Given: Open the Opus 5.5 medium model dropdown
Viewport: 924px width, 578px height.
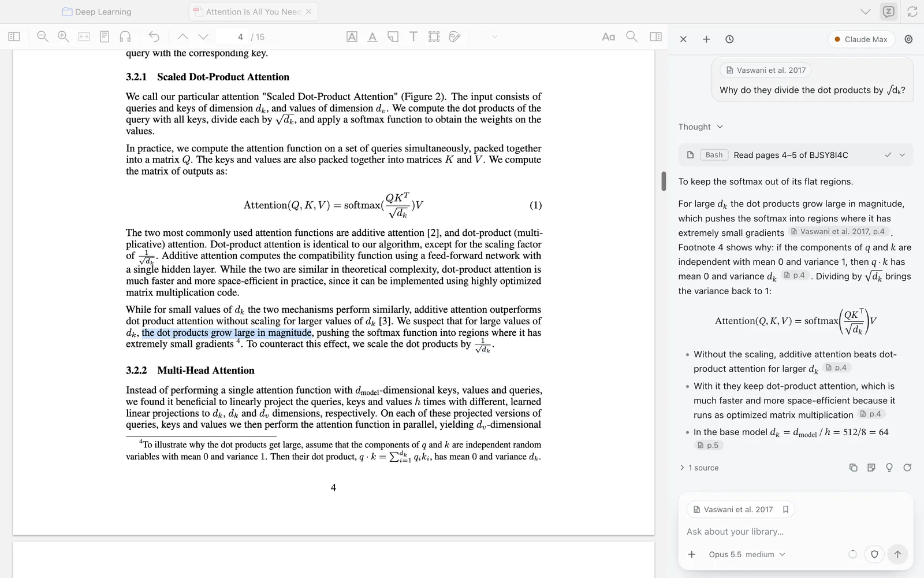Looking at the screenshot, I should [x=747, y=554].
